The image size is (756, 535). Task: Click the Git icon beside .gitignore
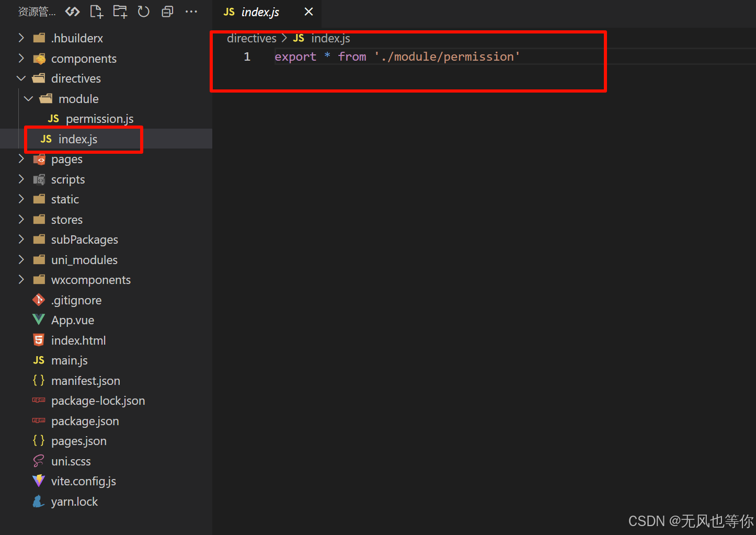(x=39, y=300)
